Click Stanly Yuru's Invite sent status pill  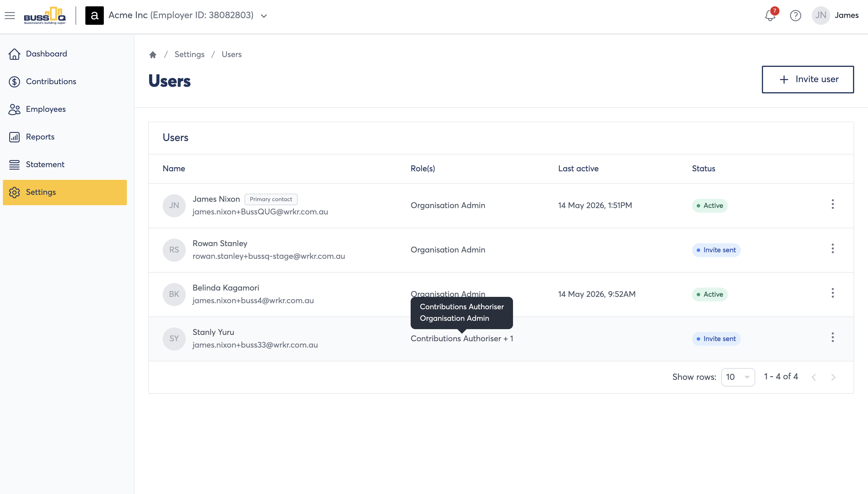click(x=716, y=339)
